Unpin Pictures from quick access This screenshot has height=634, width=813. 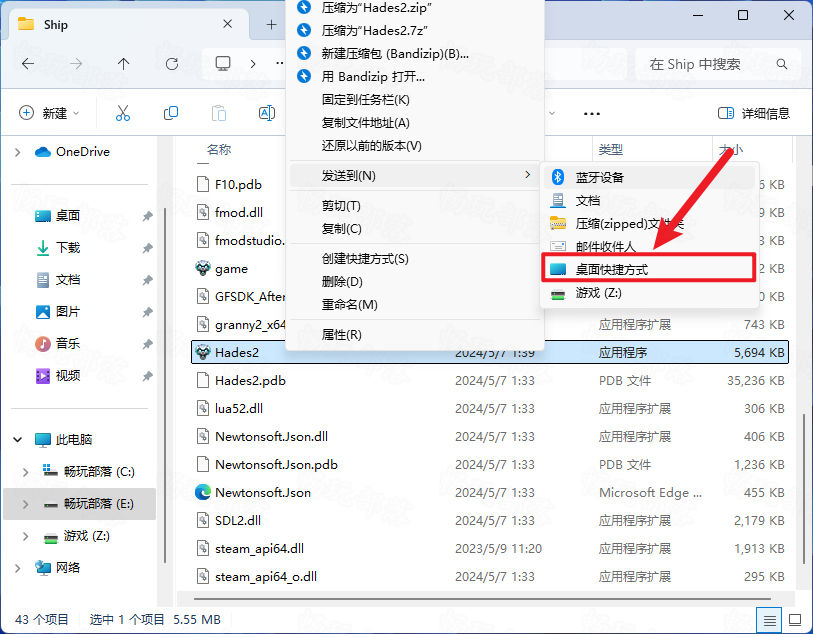pyautogui.click(x=148, y=312)
